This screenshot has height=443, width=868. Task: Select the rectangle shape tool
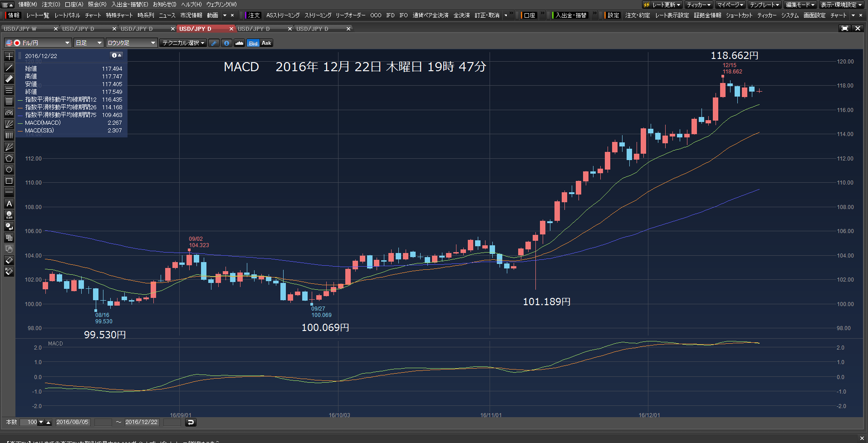(x=9, y=181)
